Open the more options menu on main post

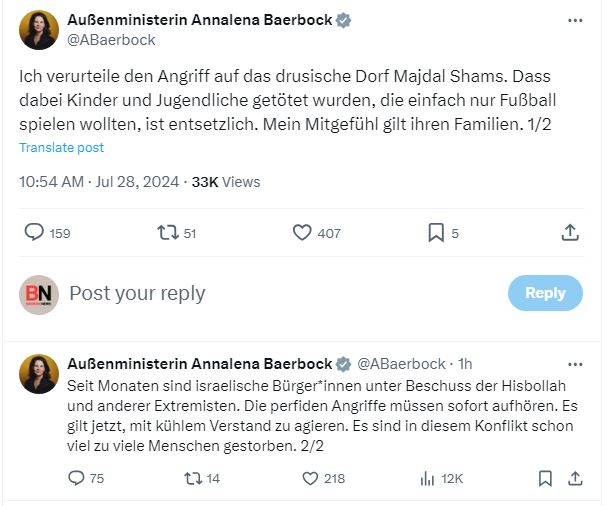(x=575, y=21)
